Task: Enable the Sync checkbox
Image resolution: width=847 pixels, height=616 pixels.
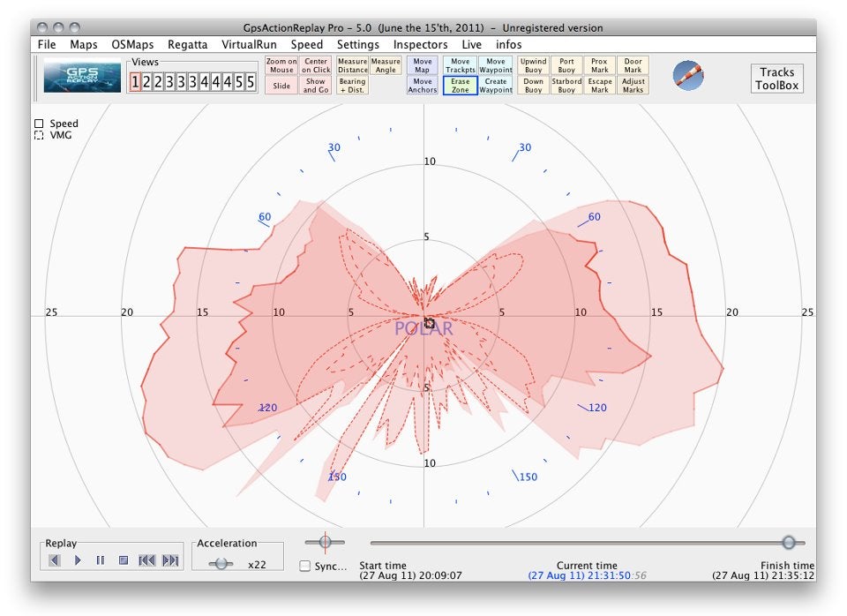Action: click(x=305, y=566)
